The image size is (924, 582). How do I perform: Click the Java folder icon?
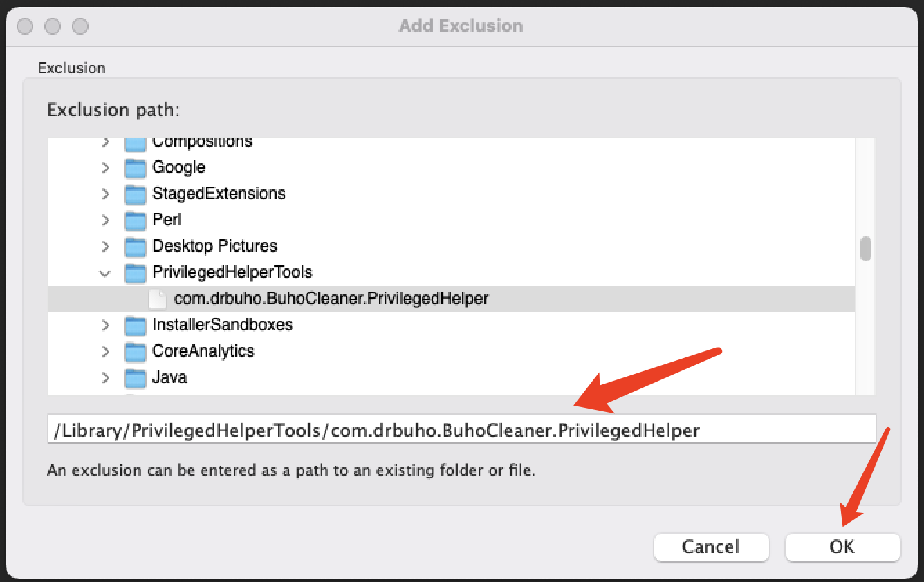(135, 378)
